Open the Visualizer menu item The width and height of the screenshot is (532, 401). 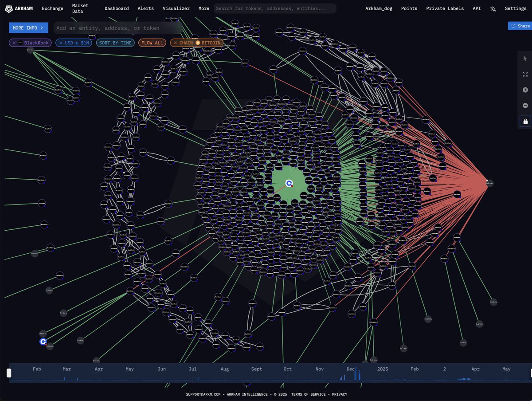click(x=176, y=8)
